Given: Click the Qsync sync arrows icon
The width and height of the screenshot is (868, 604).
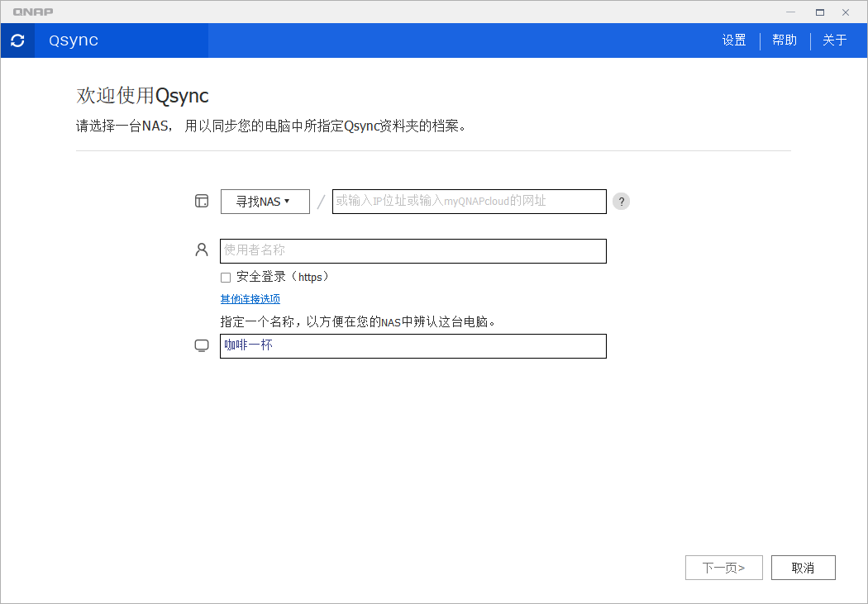Looking at the screenshot, I should [x=17, y=40].
